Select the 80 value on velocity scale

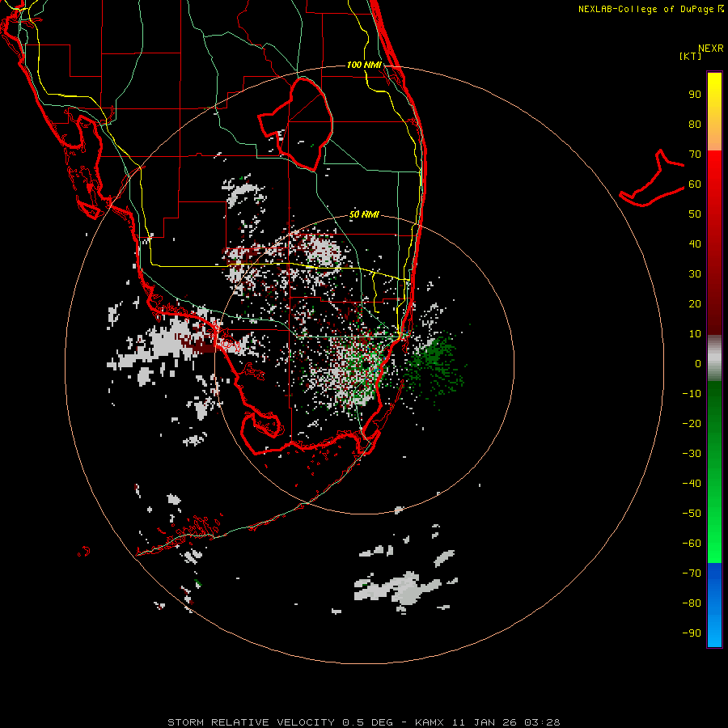(695, 125)
